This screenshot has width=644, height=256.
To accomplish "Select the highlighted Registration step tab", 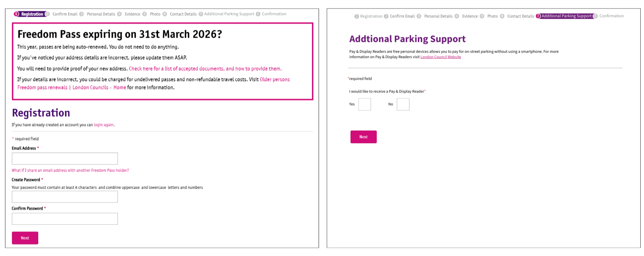I will (x=32, y=14).
